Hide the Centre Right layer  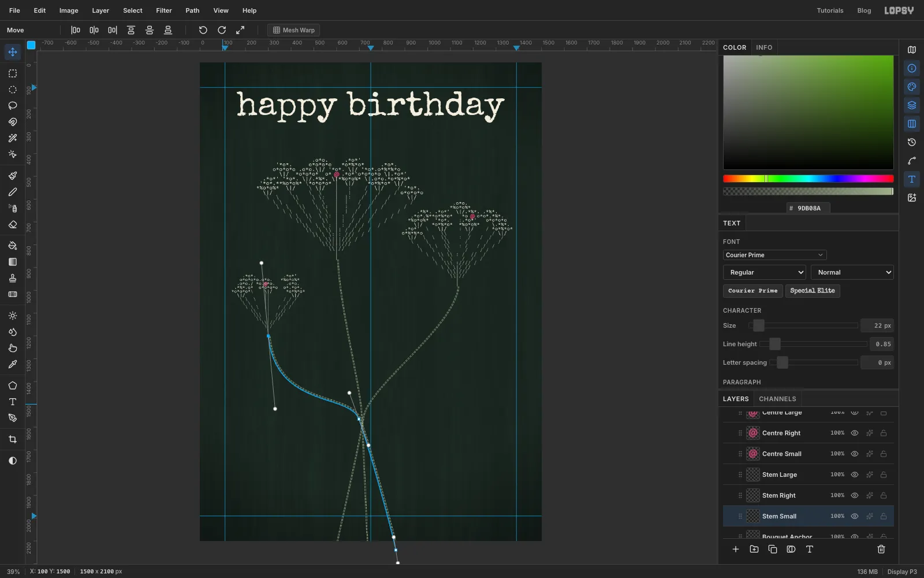click(855, 433)
